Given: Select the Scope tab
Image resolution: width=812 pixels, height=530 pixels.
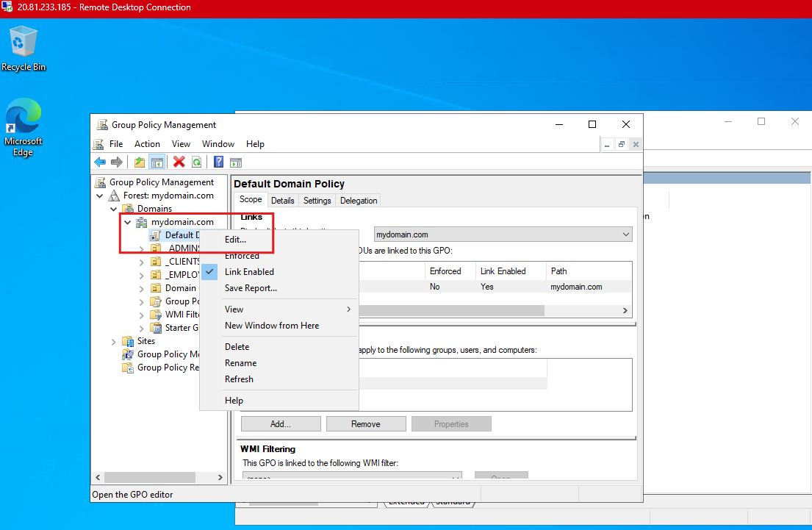Looking at the screenshot, I should [x=251, y=199].
